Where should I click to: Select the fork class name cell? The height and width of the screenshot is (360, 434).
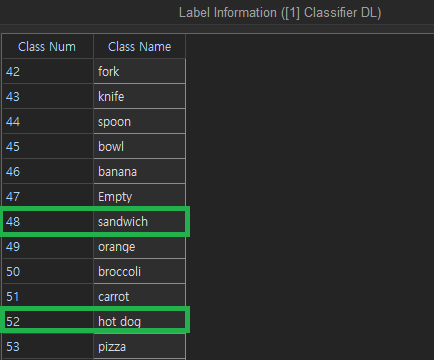139,71
